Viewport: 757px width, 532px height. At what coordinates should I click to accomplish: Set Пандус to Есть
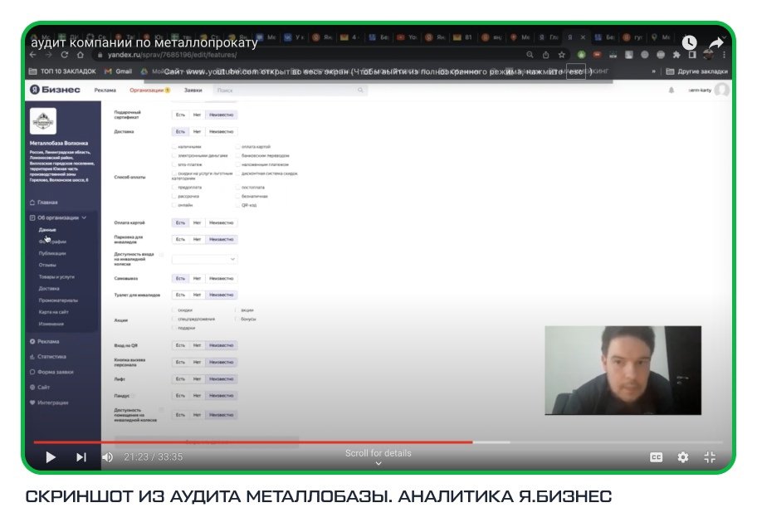coord(180,395)
